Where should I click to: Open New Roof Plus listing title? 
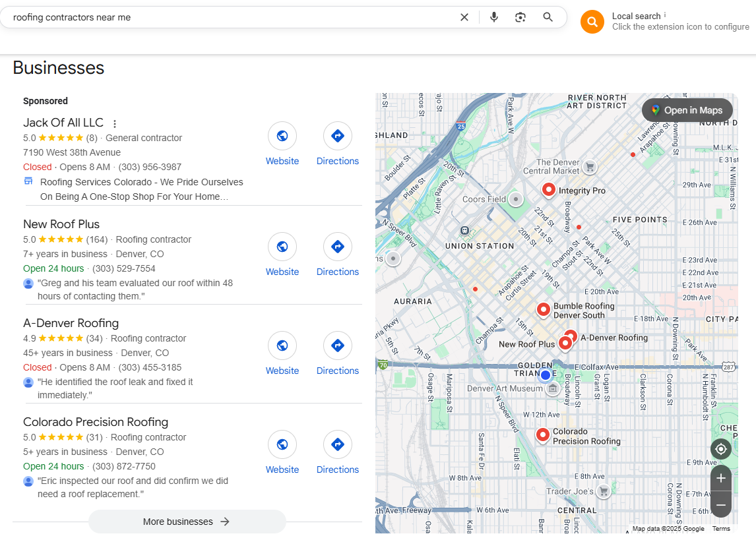coord(61,224)
